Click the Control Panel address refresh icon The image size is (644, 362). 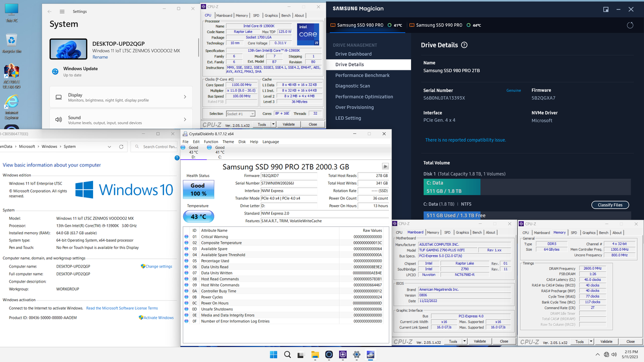coord(121,146)
